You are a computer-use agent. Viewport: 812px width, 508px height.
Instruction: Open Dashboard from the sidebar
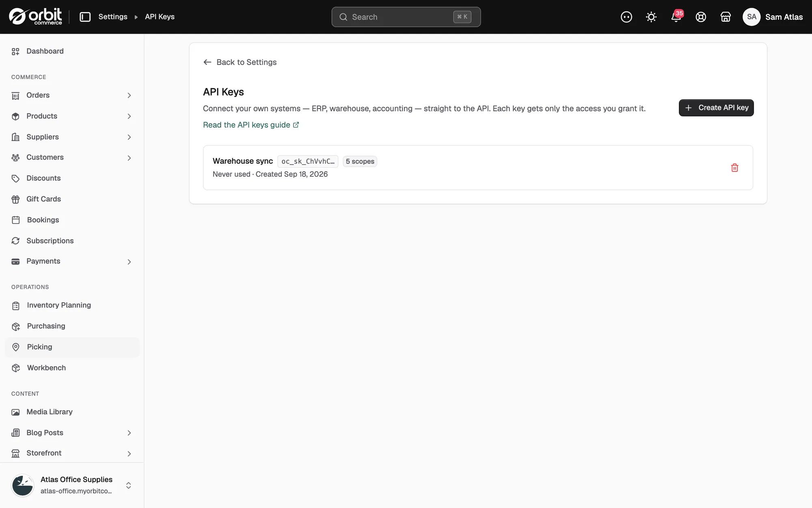[x=72, y=51]
